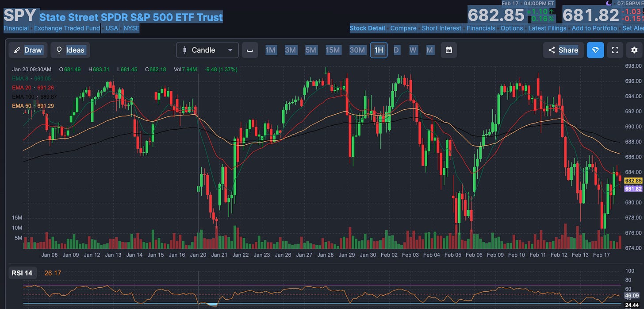This screenshot has width=644, height=309.
Task: Open the calendar date range picker
Action: tap(449, 50)
